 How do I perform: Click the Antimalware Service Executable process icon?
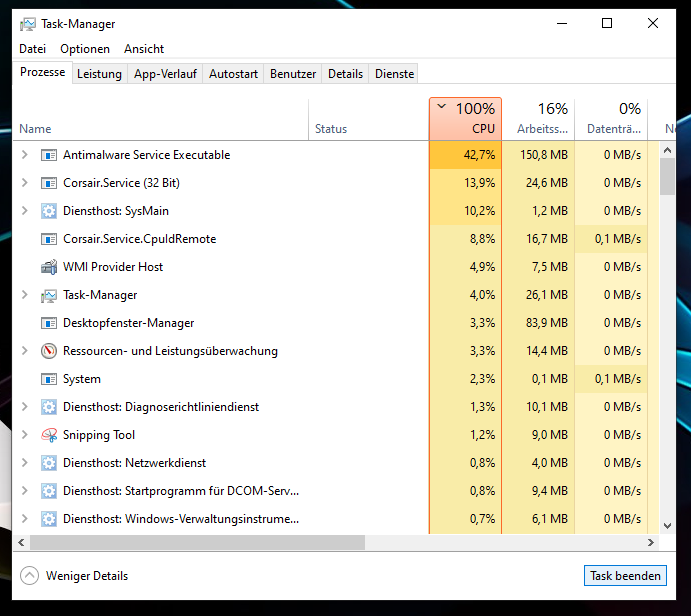coord(48,155)
